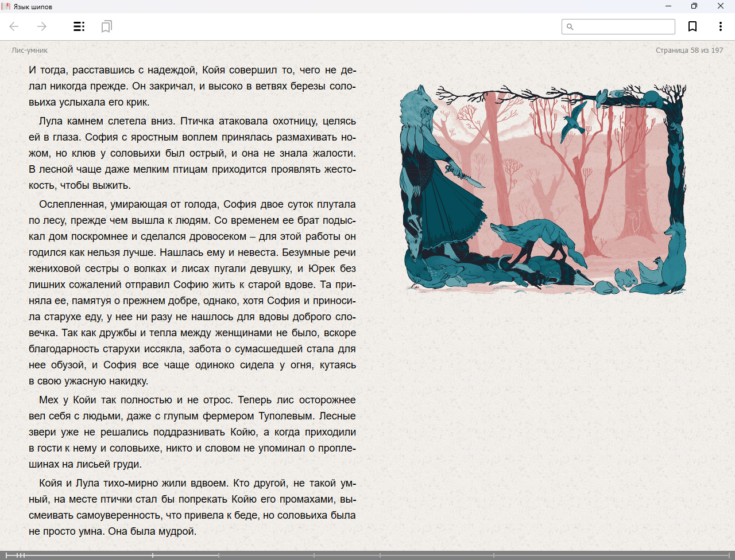Click the paragraph starting 'Лула камнем слетела'

click(192, 153)
